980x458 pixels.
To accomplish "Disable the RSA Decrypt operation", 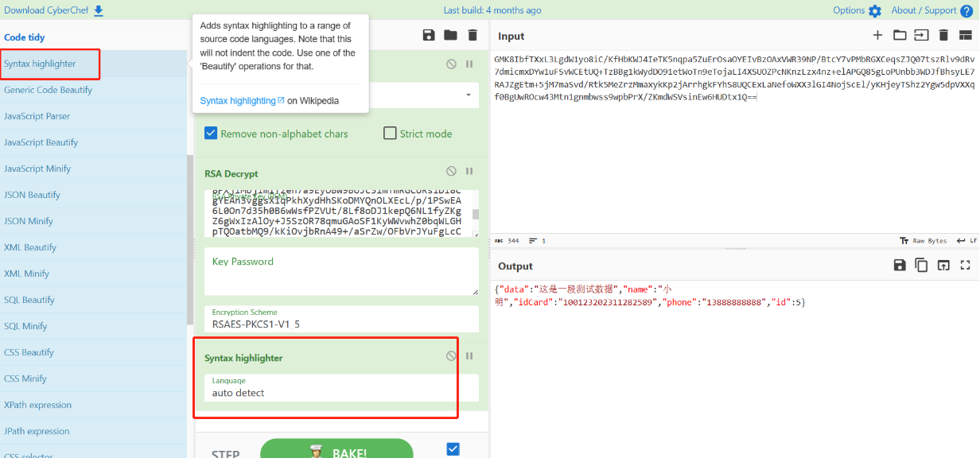I will 451,171.
